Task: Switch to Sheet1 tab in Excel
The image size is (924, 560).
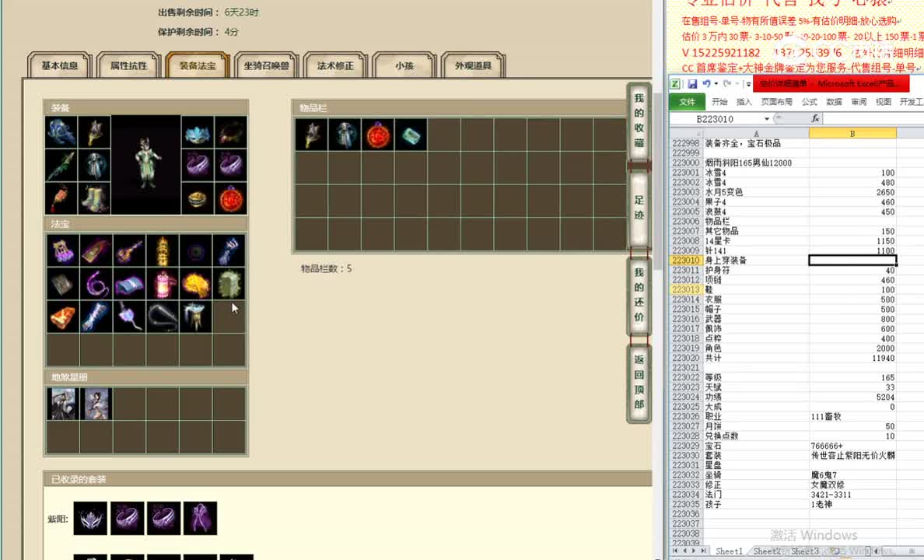Action: click(729, 551)
